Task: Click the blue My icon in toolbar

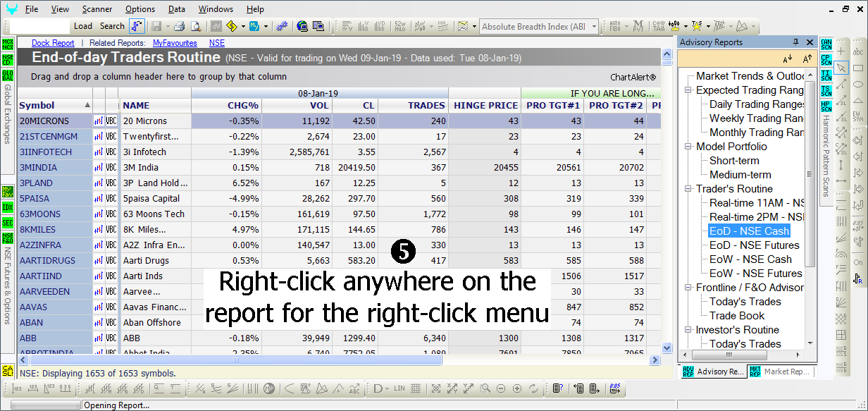Action: tap(254, 26)
